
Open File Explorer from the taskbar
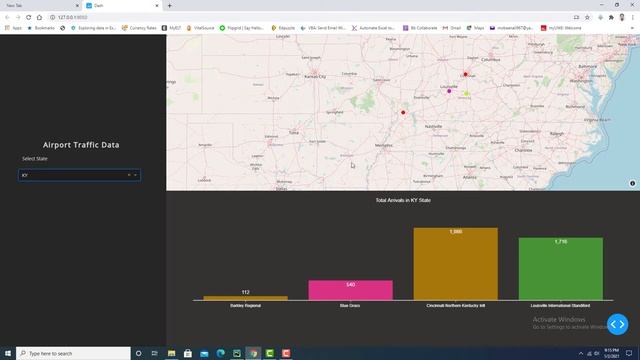coord(171,353)
